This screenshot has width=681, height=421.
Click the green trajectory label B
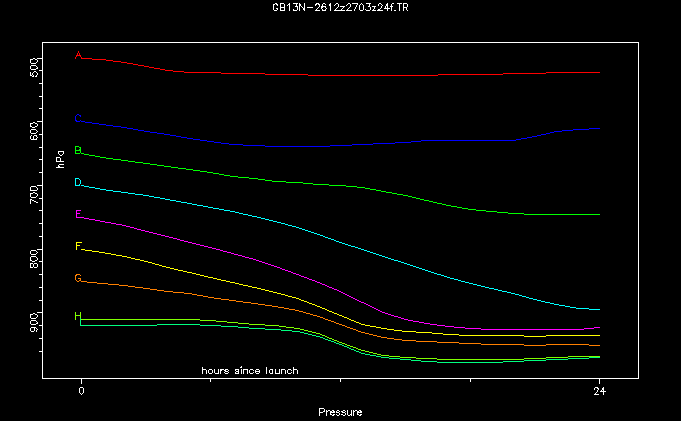tap(78, 150)
